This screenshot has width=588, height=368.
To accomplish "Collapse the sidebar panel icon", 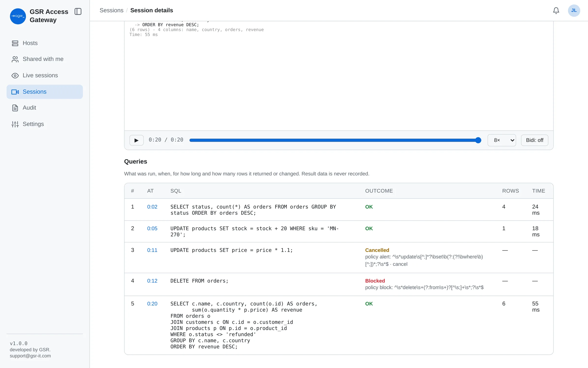I will [x=78, y=12].
